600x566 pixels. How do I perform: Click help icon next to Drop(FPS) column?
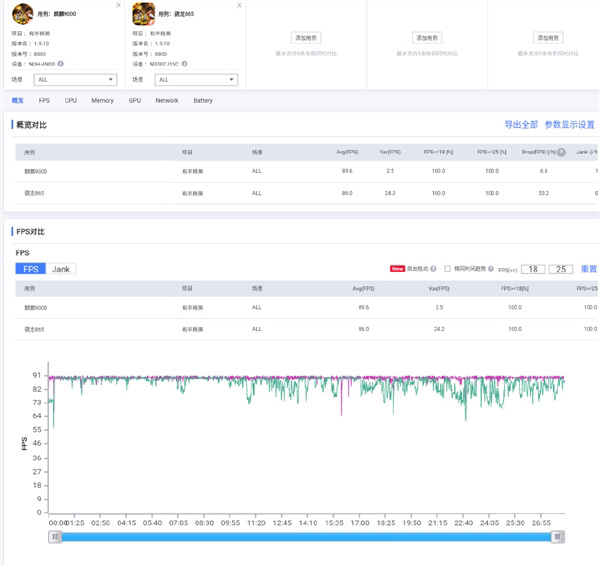[x=561, y=153]
